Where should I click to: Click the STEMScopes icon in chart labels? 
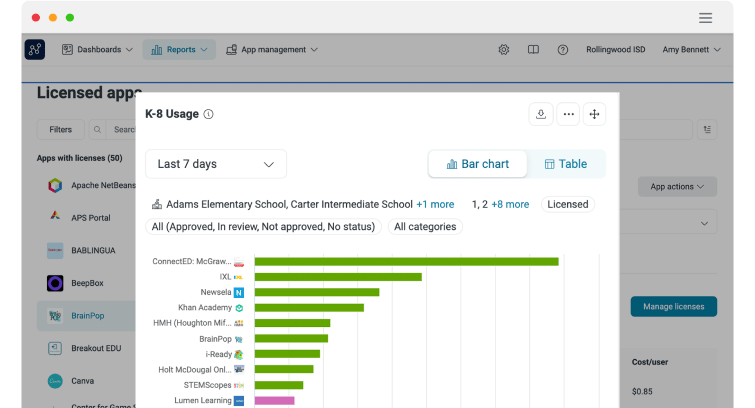tap(239, 385)
